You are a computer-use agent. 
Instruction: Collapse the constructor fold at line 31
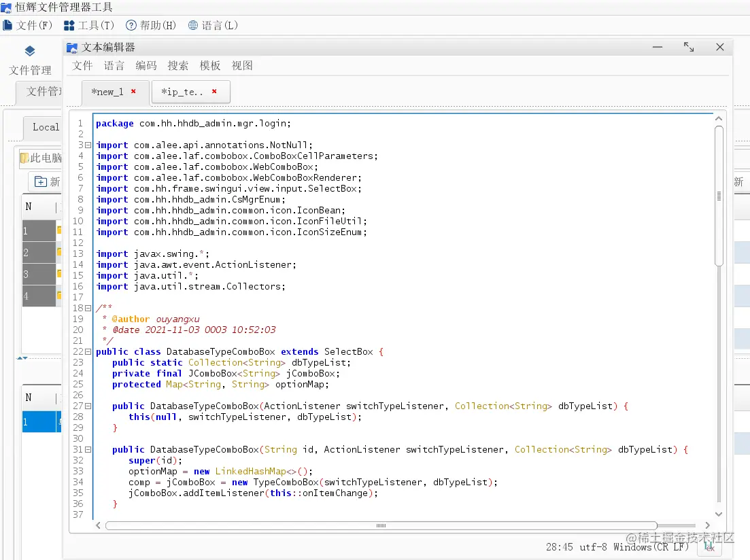[88, 449]
